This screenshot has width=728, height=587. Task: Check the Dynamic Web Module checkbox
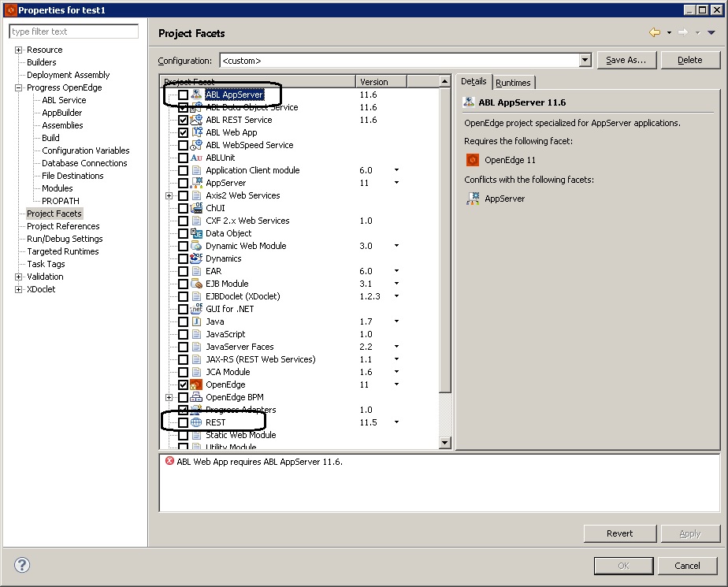tap(184, 246)
